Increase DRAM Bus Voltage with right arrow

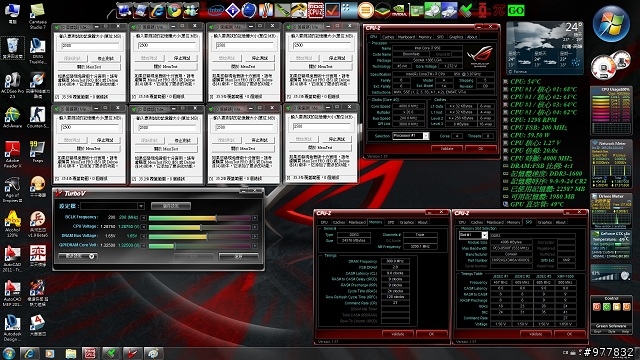(255, 236)
